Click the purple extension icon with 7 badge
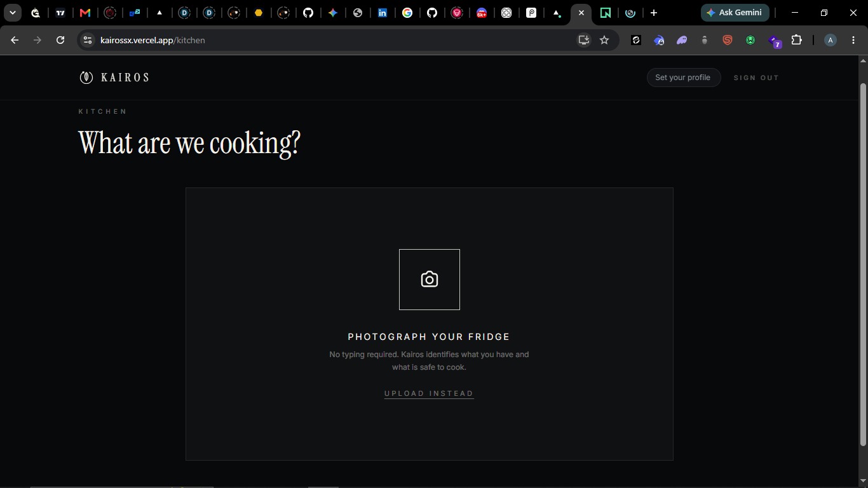This screenshot has height=488, width=868. [775, 41]
